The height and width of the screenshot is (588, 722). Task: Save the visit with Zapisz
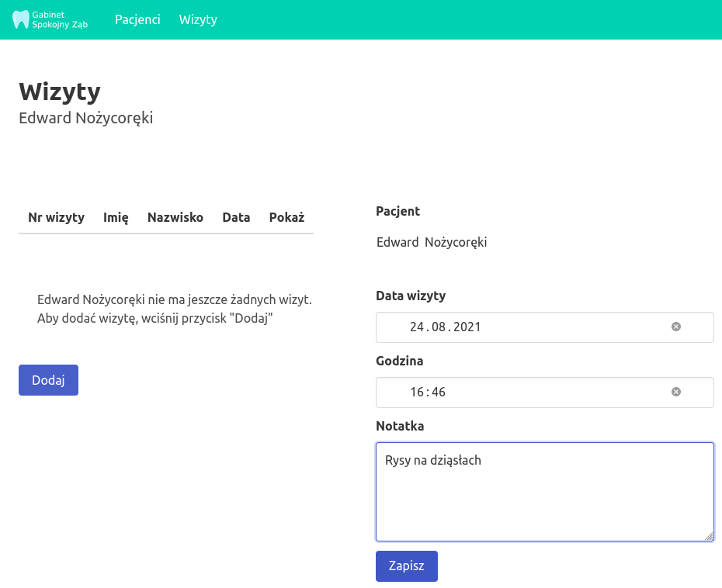click(406, 566)
